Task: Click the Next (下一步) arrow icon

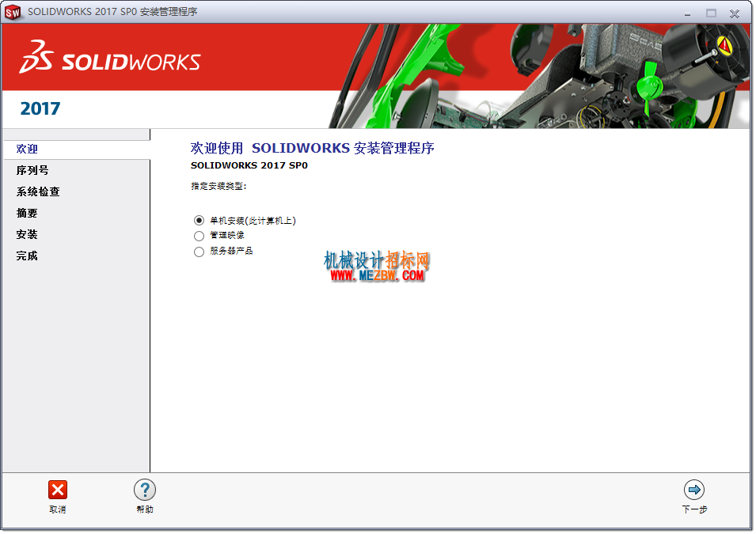Action: coord(694,490)
